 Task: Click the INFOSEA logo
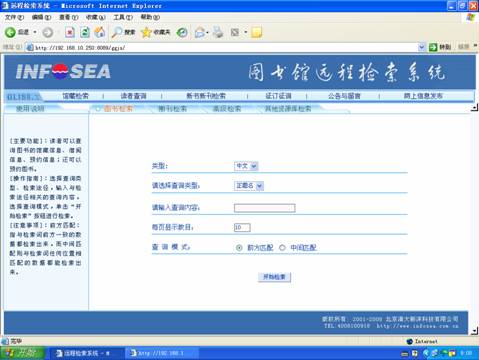tap(63, 72)
